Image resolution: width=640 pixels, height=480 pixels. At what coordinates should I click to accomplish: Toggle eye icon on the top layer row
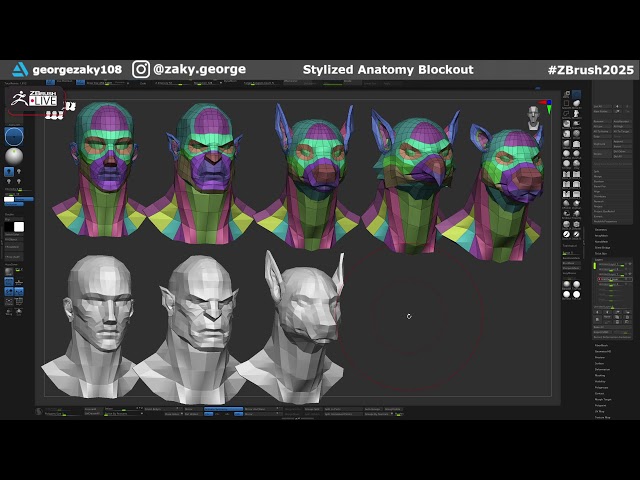pos(630,264)
